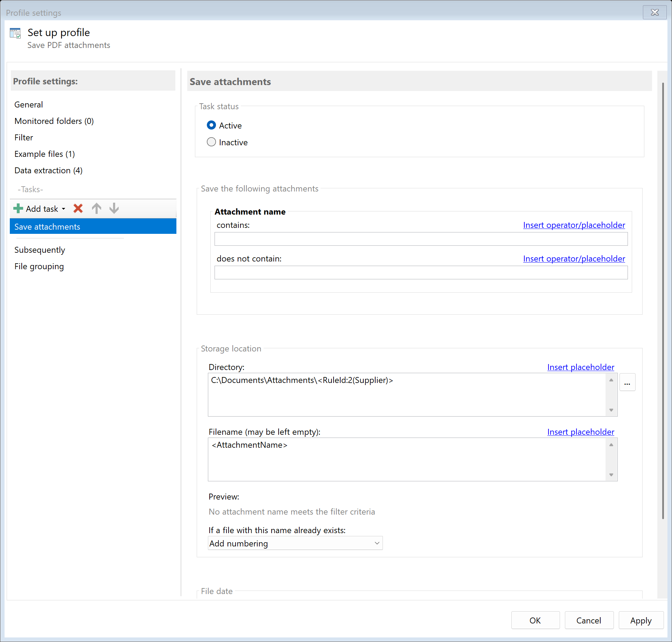Click the profile settings header icon
The height and width of the screenshot is (642, 672).
(15, 34)
